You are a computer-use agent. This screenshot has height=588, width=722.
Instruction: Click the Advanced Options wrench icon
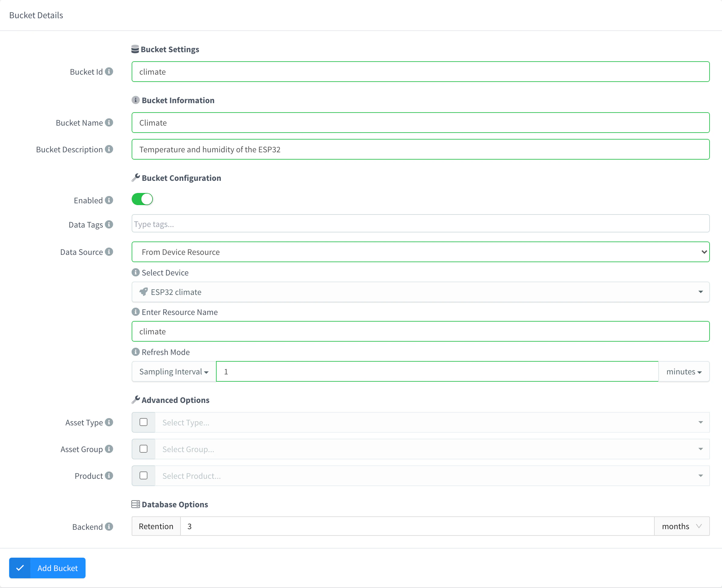click(136, 400)
